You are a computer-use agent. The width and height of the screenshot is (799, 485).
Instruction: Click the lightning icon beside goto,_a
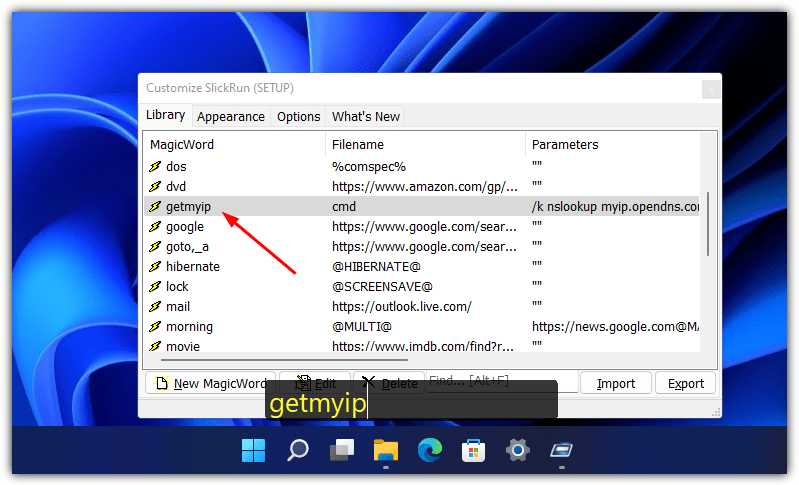(x=155, y=247)
